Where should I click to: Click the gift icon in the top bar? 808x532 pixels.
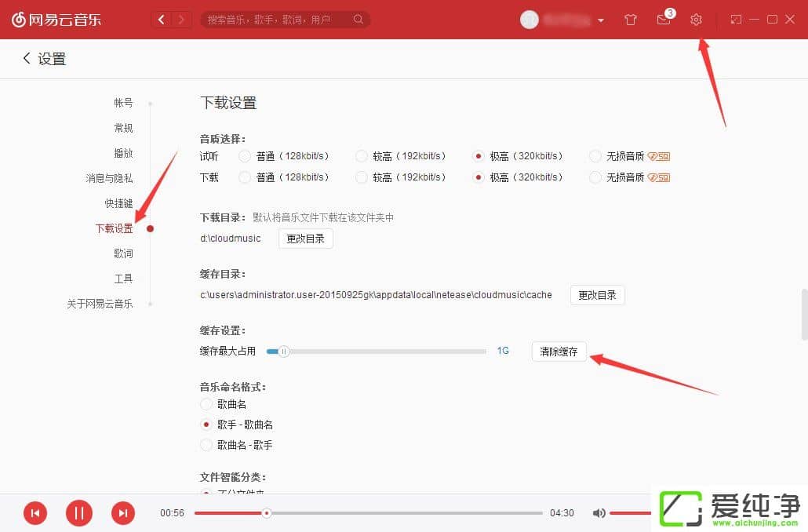click(x=630, y=20)
